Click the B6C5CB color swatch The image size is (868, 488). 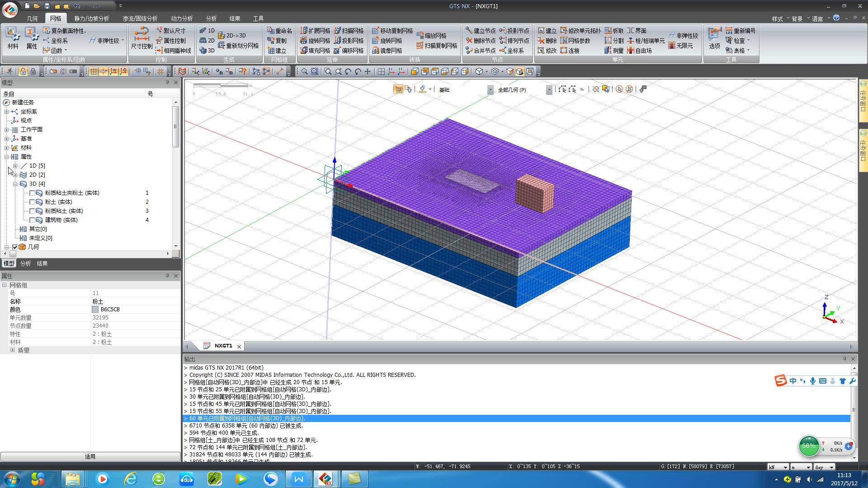(95, 310)
